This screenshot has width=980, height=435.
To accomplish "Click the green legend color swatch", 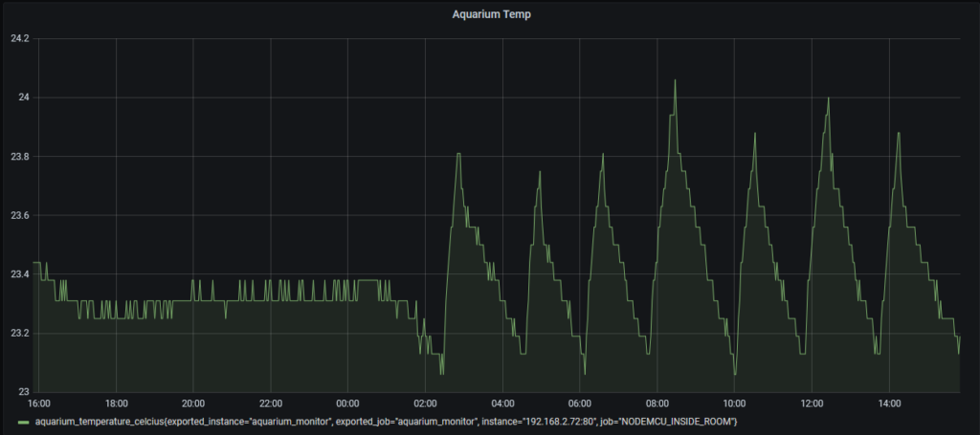I will [23, 422].
